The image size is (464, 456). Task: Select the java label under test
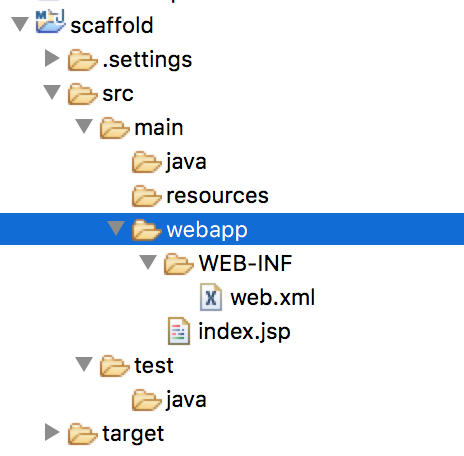(x=186, y=401)
